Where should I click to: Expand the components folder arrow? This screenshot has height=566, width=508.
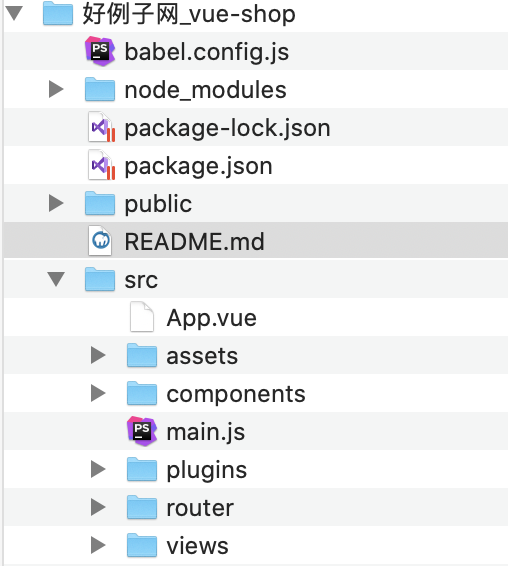(x=98, y=393)
